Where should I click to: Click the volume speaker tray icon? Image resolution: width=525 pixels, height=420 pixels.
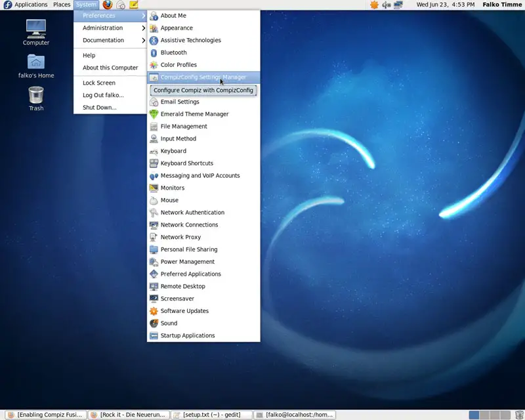[x=387, y=5]
